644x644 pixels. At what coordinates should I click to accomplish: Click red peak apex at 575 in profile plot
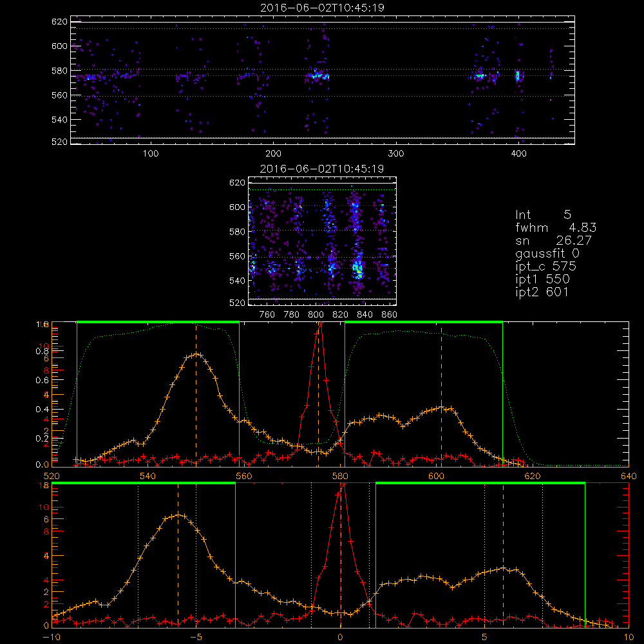320,324
